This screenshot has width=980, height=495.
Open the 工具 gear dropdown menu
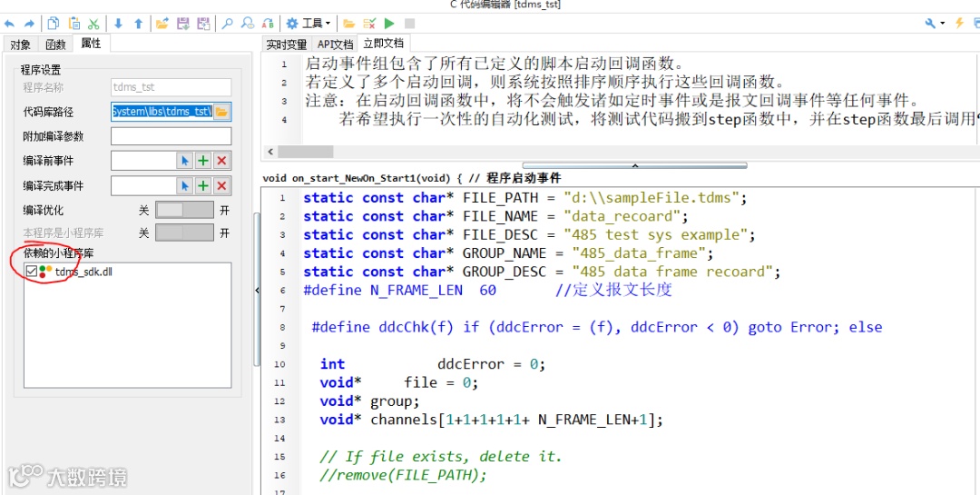tap(309, 24)
